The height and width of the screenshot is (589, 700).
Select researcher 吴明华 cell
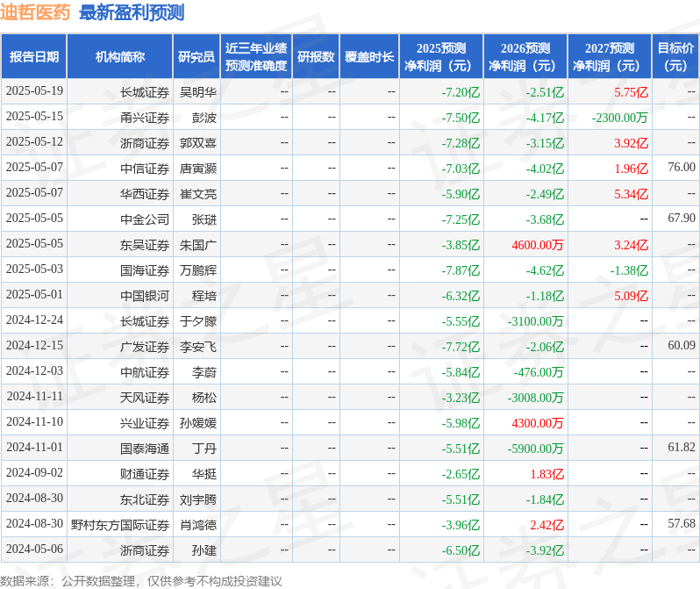point(197,92)
